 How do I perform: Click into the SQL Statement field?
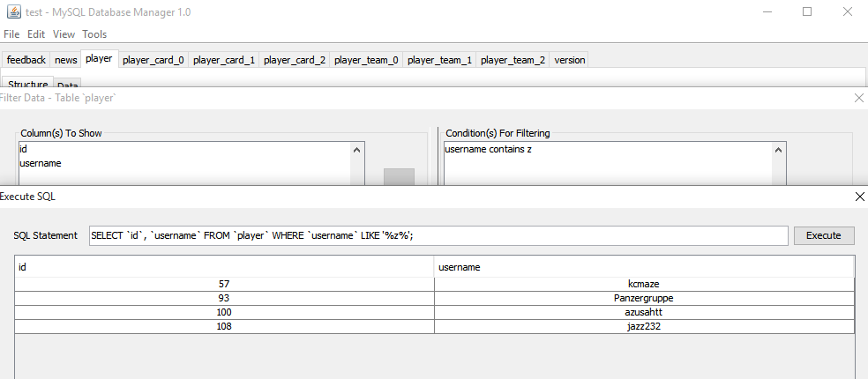click(x=438, y=235)
